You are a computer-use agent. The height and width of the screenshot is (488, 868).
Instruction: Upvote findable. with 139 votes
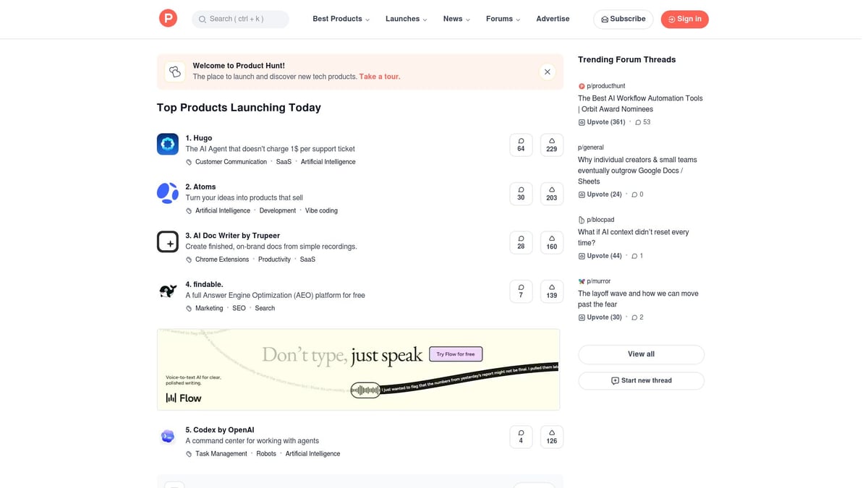[x=552, y=291]
